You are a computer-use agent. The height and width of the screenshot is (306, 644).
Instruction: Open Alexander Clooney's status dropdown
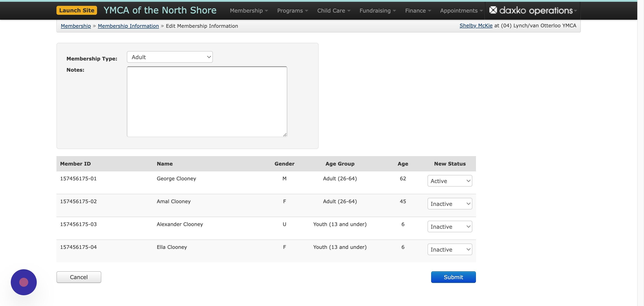point(450,226)
